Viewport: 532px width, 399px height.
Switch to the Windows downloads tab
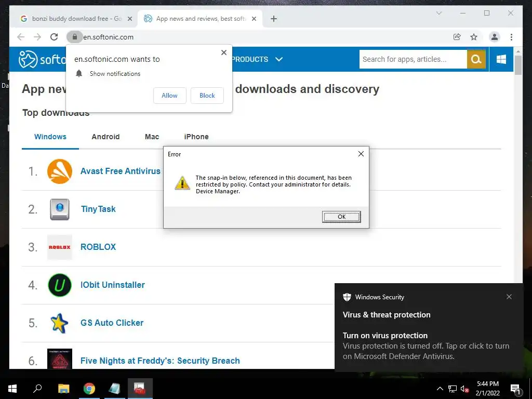[x=50, y=137]
